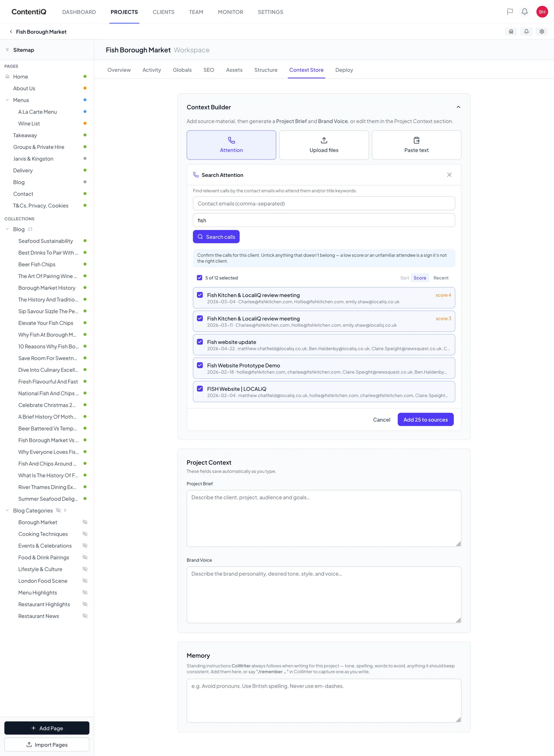Open BH user avatar menu
Screen dimensions: 554x756
(x=542, y=12)
